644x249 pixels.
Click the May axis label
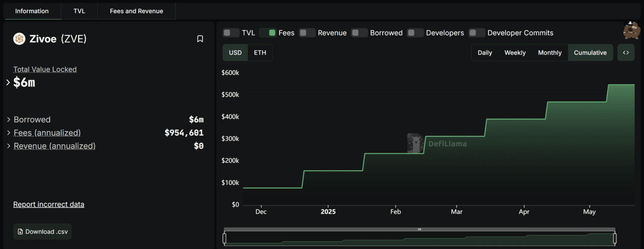click(x=589, y=212)
